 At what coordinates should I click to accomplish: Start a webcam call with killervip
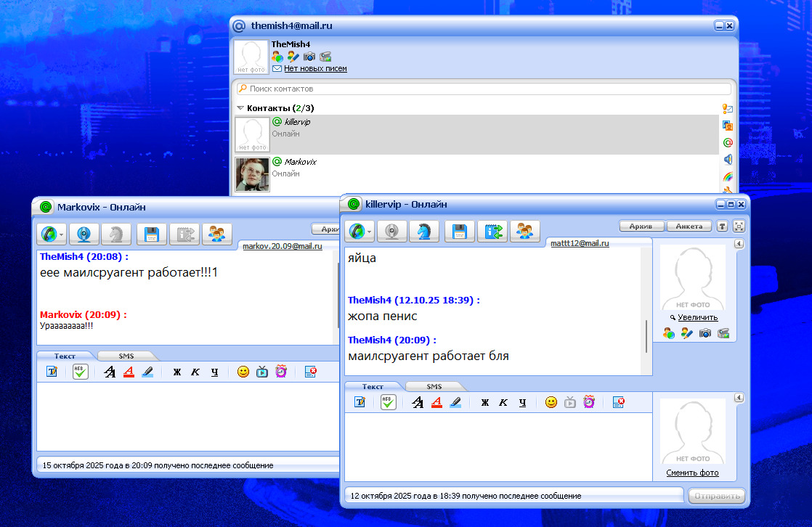[x=393, y=232]
